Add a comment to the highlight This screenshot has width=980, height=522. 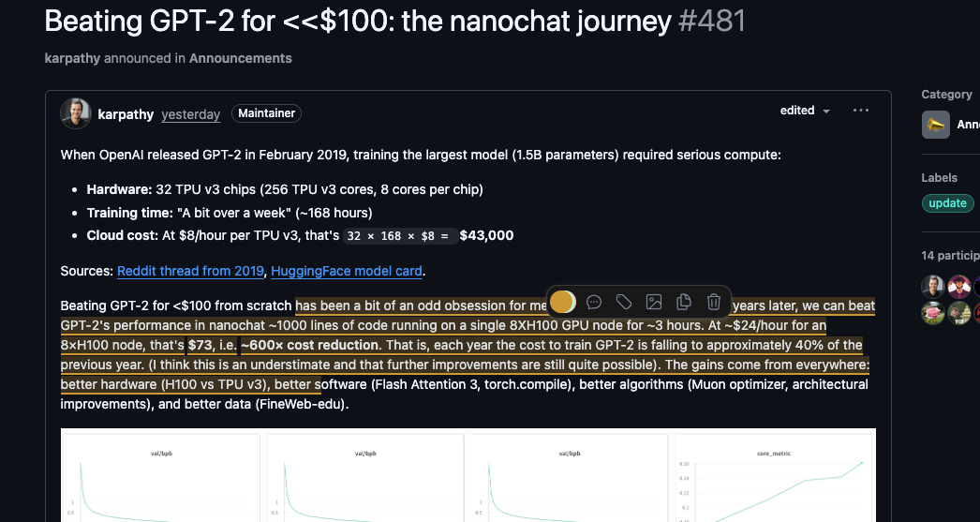594,302
